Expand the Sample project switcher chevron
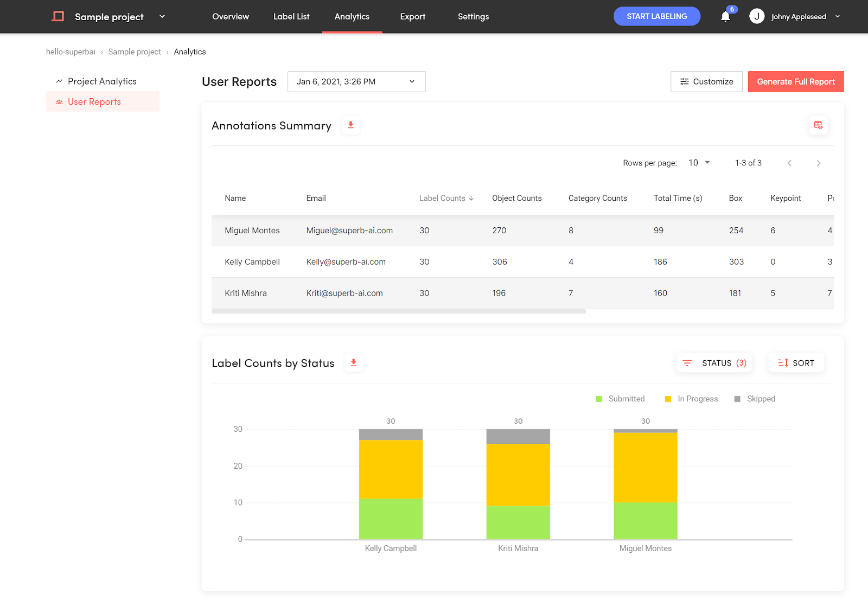Viewport: 868px width, 613px height. click(x=162, y=16)
